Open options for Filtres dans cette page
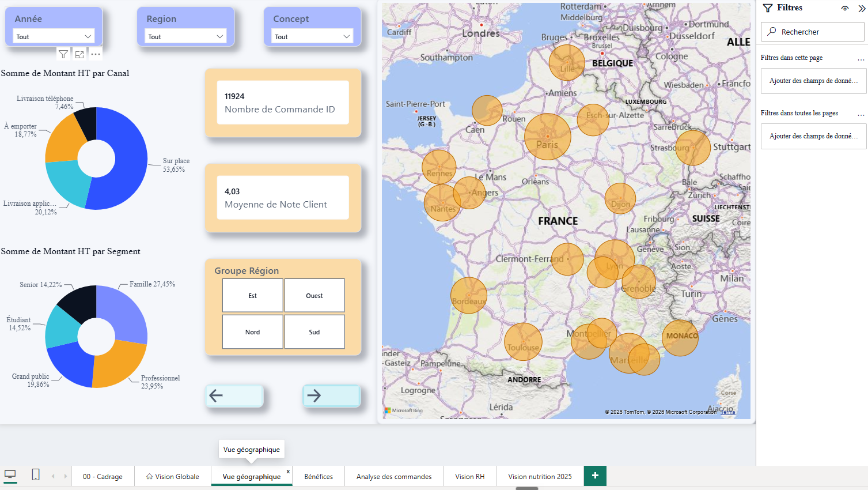The image size is (868, 490). point(861,58)
